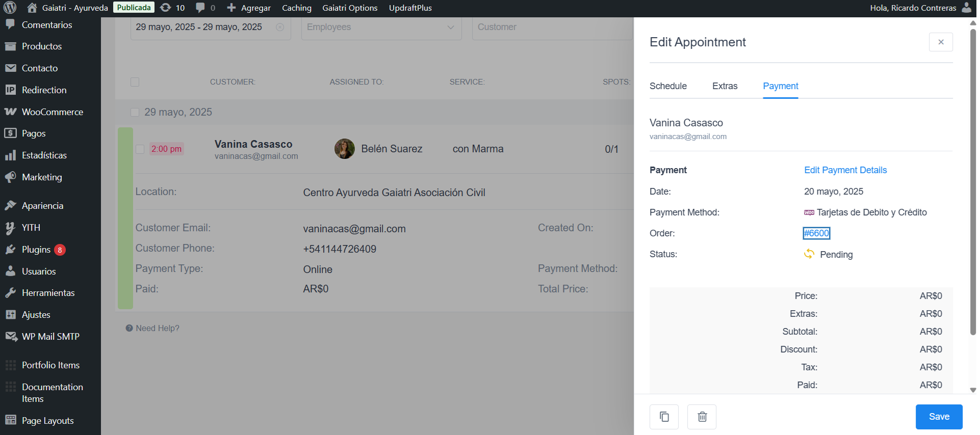Click Edit Payment Details link
Viewport: 980px width, 435px height.
(845, 170)
